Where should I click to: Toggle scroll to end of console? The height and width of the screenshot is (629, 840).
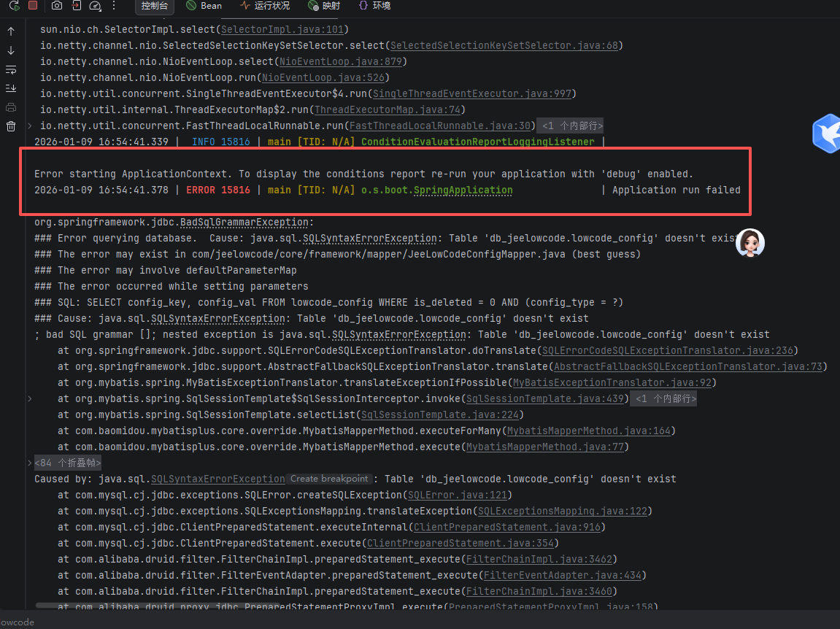tap(11, 88)
